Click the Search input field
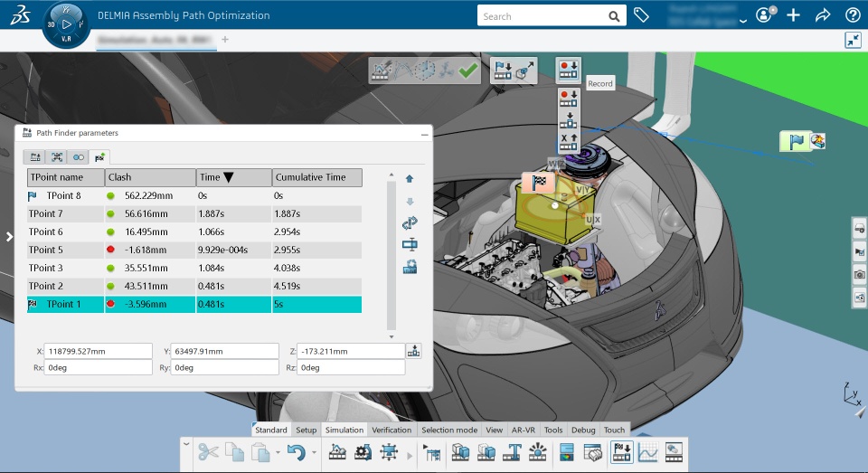Screen dimensions: 868x473 (542, 16)
